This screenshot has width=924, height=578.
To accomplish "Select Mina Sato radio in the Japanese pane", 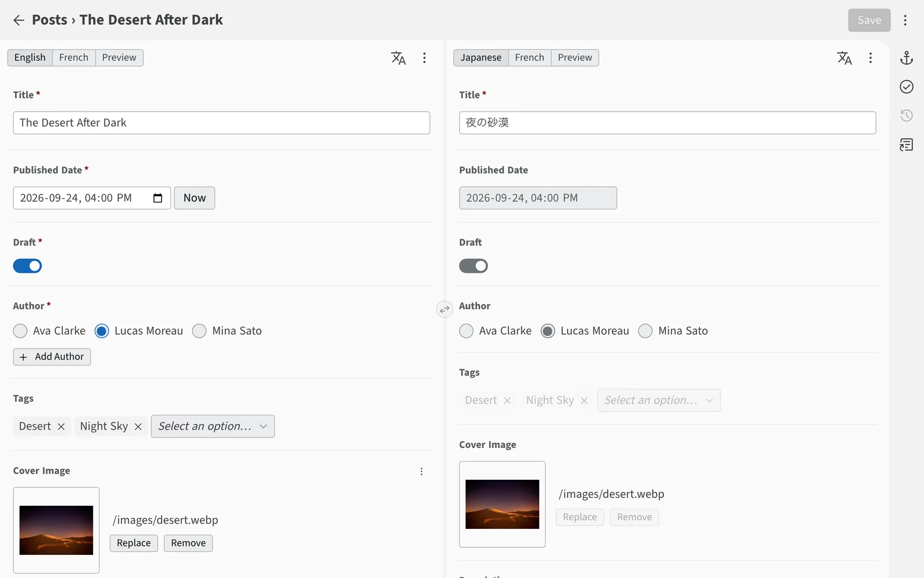I will [645, 331].
